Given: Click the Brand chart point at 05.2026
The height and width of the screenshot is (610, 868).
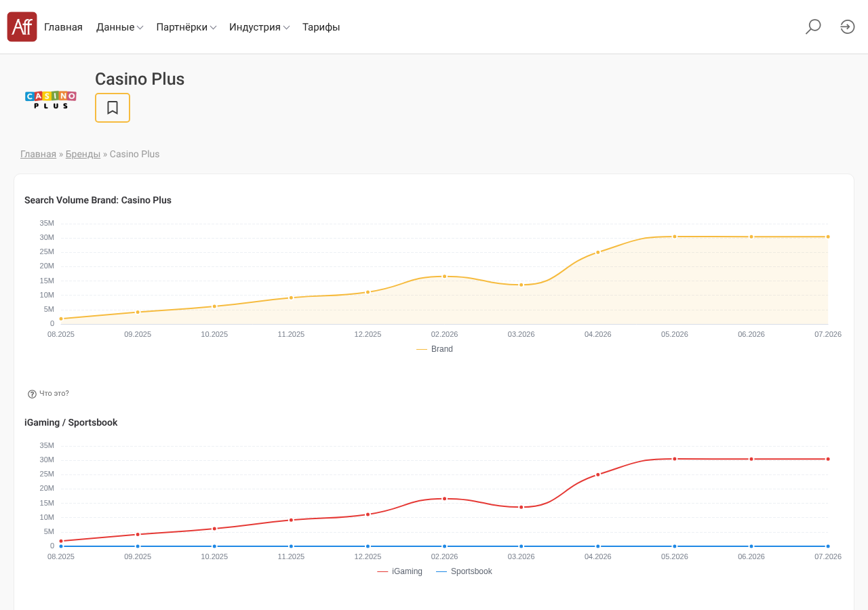Looking at the screenshot, I should click(675, 237).
